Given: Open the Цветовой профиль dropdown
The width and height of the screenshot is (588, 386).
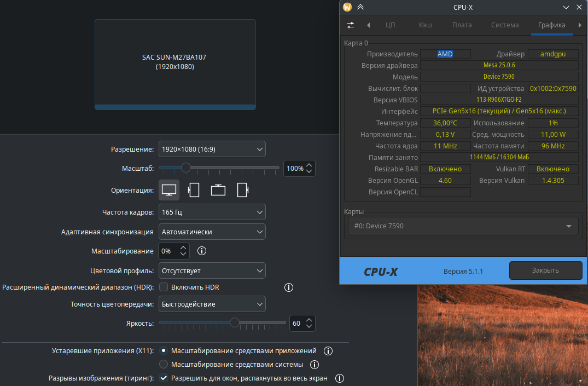Looking at the screenshot, I should [x=212, y=270].
